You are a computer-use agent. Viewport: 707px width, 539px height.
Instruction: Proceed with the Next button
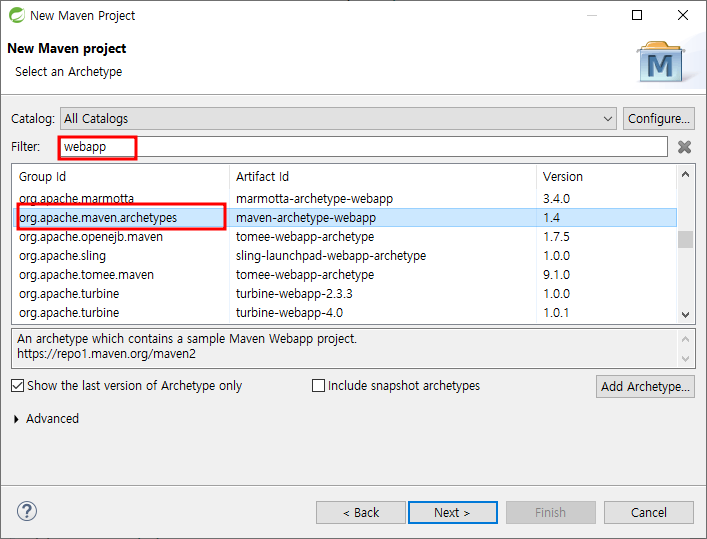453,512
